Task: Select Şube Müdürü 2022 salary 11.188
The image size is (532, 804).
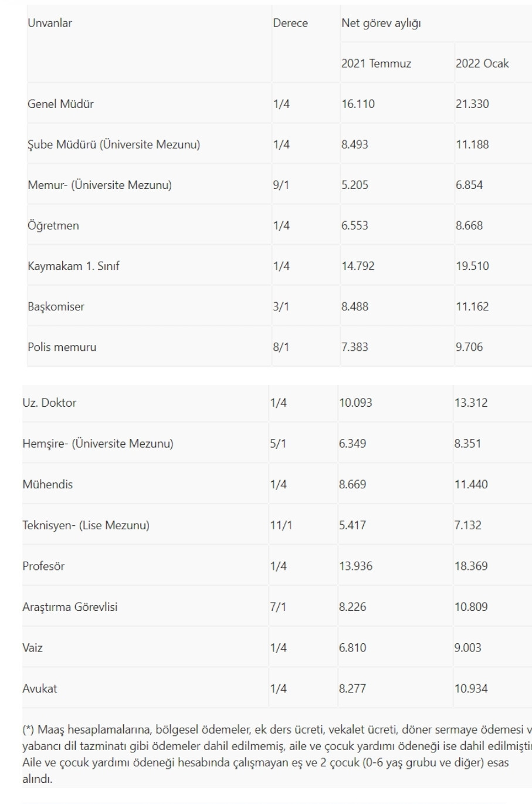Action: click(x=472, y=144)
